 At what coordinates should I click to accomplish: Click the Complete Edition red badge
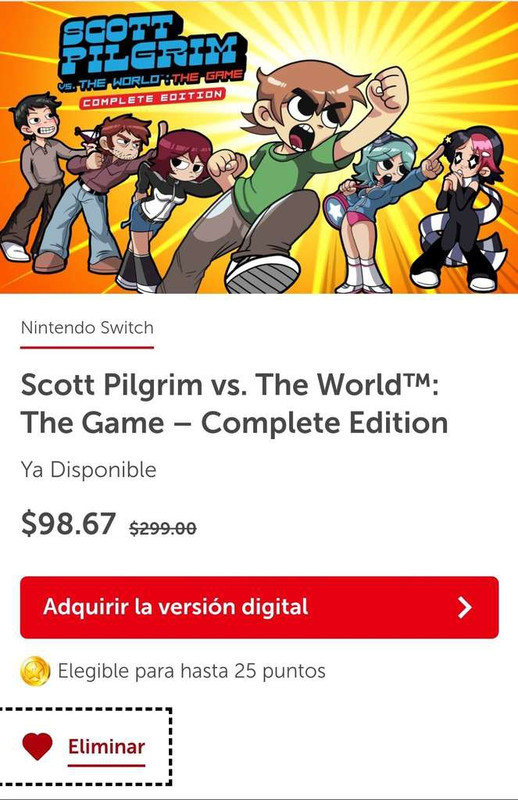pos(153,98)
